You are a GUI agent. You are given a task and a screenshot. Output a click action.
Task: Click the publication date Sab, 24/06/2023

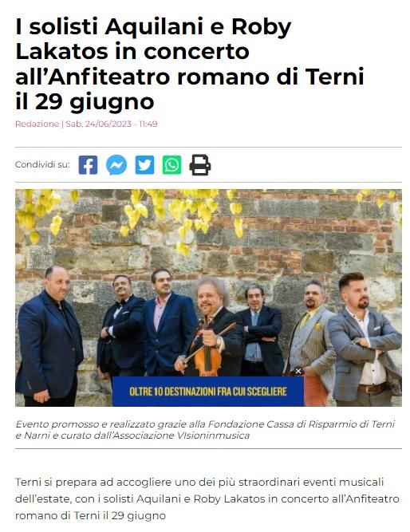click(98, 124)
